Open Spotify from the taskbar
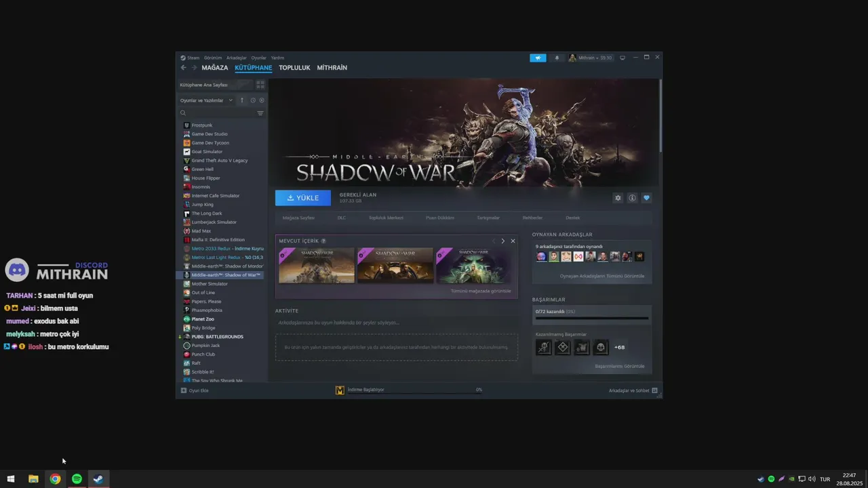Screen dimensions: 868x488 tap(77, 479)
